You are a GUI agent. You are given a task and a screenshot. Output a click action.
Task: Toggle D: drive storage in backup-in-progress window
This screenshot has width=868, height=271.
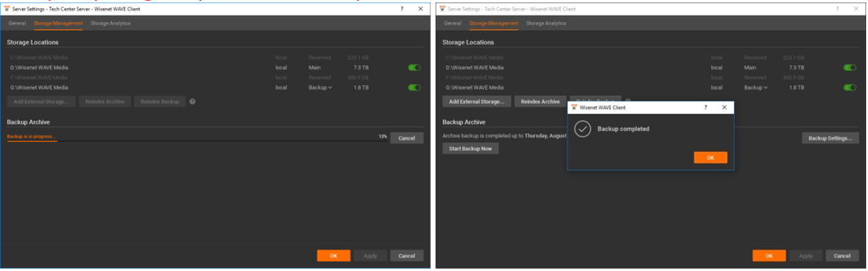pos(414,68)
